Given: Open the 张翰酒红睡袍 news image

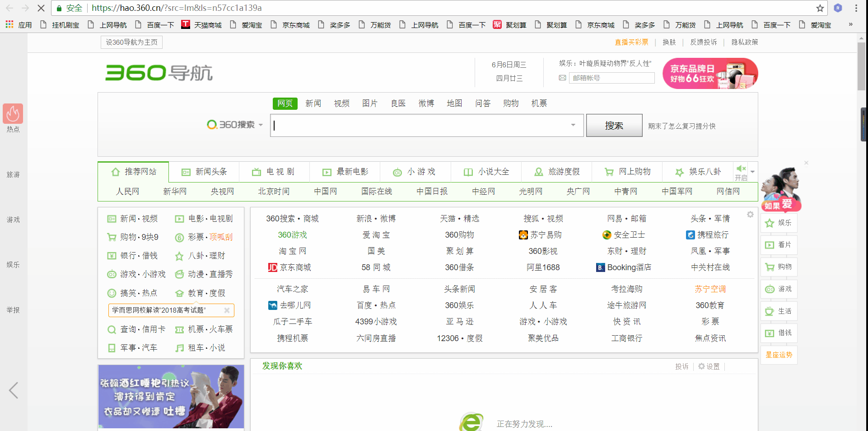Looking at the screenshot, I should [x=171, y=397].
